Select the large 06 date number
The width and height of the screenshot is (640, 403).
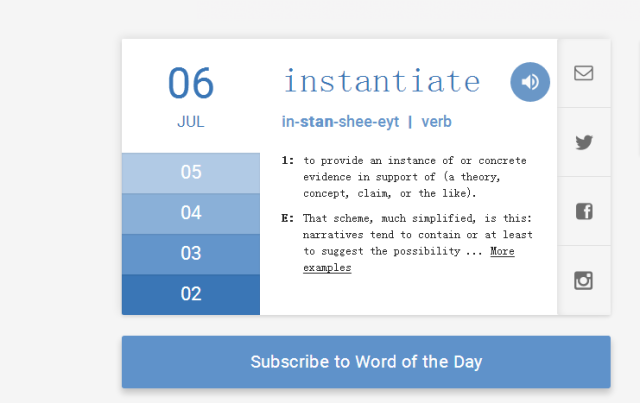coord(191,83)
